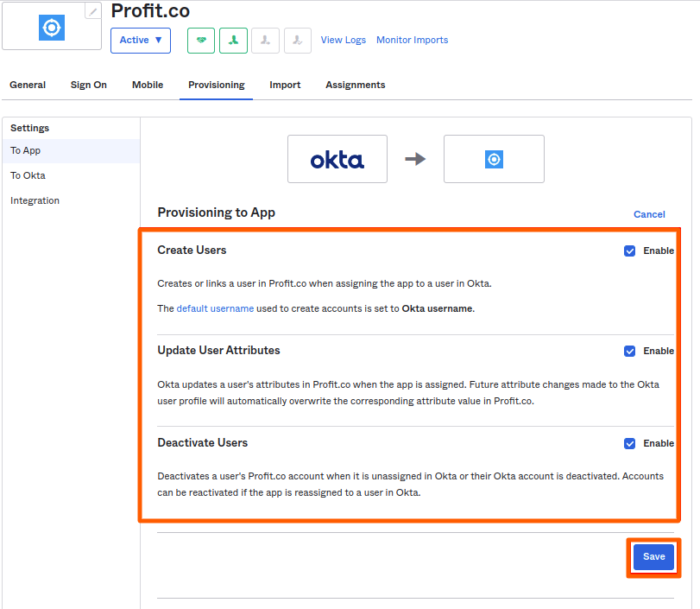Click the edit pencil icon on app logo

(92, 11)
